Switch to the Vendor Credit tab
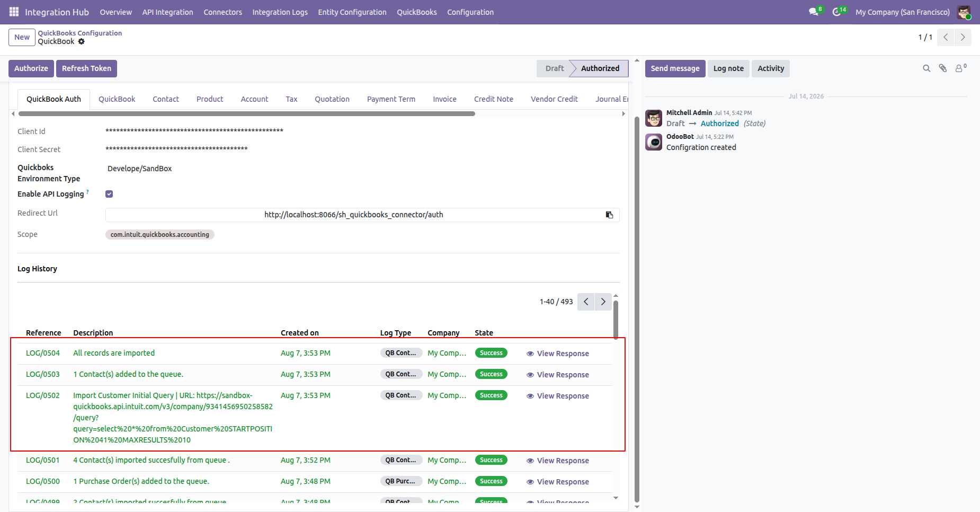Image resolution: width=980 pixels, height=512 pixels. tap(554, 99)
